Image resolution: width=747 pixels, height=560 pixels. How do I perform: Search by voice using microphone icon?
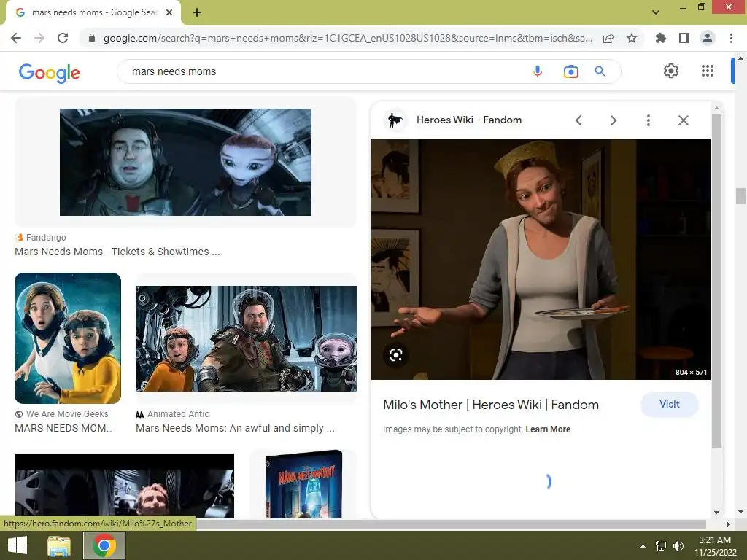538,71
